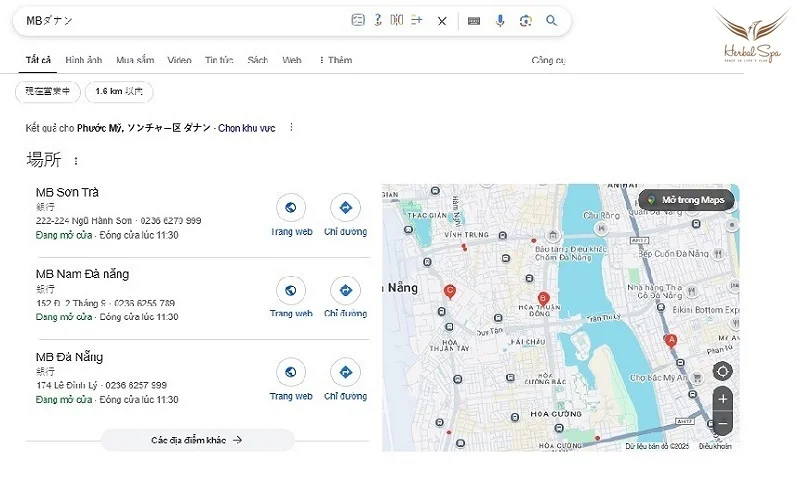Open Trang web for MB Nam Đà nẵng
800x500 pixels.
[291, 297]
